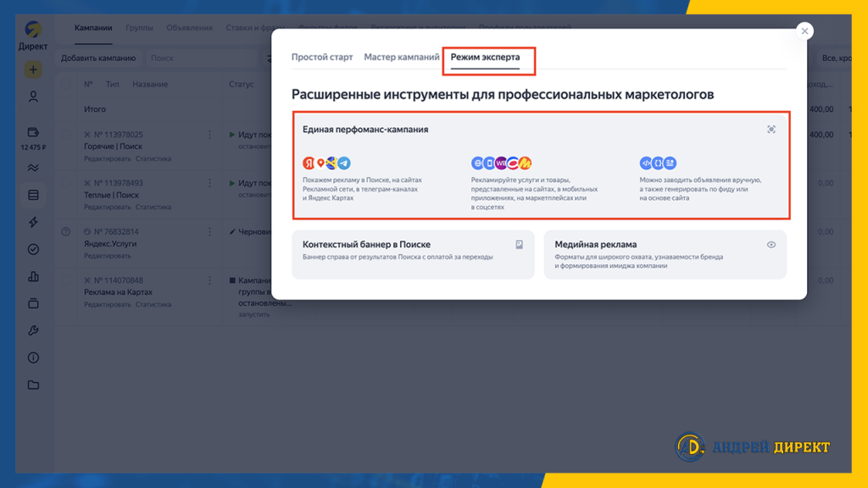Click Редактировать under Яндекс.Услуги
The image size is (868, 488).
coord(108,256)
